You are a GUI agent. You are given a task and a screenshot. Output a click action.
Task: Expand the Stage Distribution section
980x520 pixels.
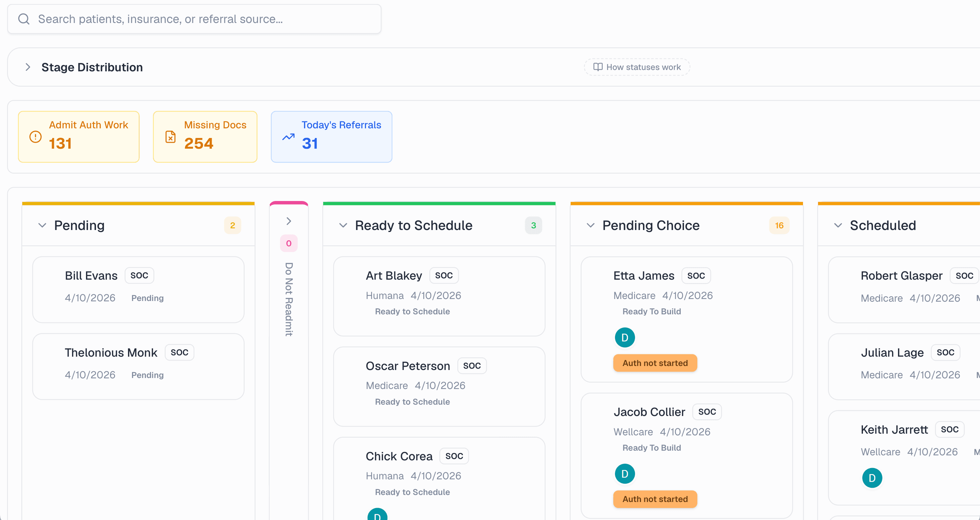(x=28, y=67)
